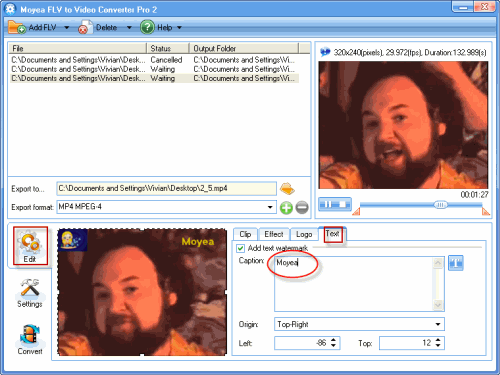This screenshot has height=375, width=500.
Task: Switch to the Logo tab
Action: click(x=304, y=234)
